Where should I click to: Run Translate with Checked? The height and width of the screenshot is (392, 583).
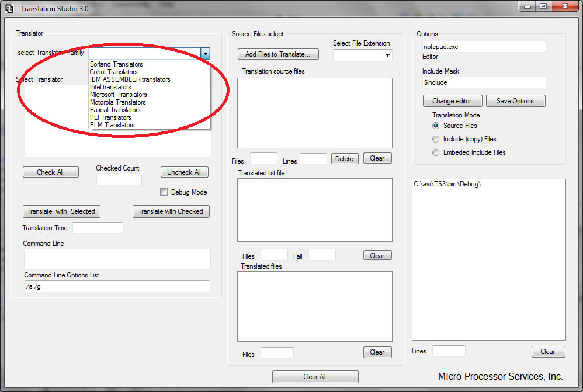click(x=171, y=211)
